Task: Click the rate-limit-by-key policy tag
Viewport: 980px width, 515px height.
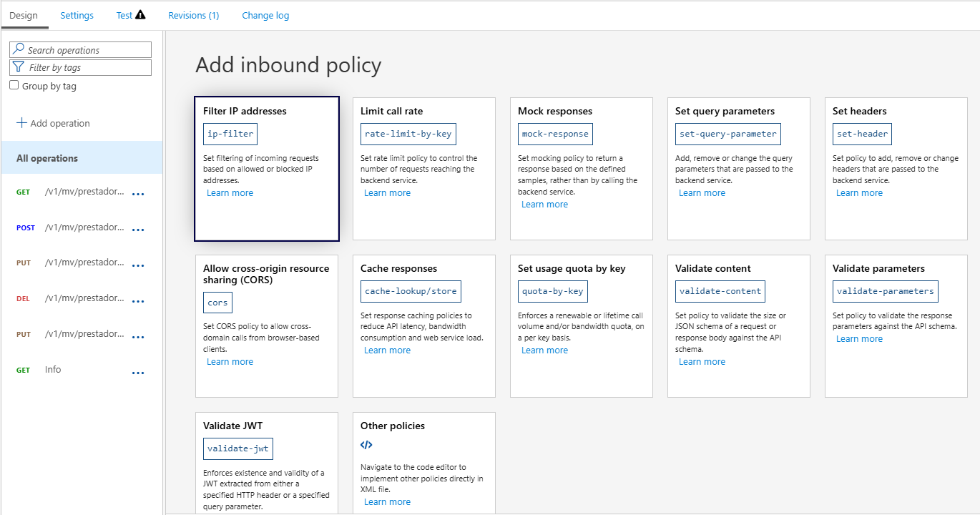Action: pos(408,134)
